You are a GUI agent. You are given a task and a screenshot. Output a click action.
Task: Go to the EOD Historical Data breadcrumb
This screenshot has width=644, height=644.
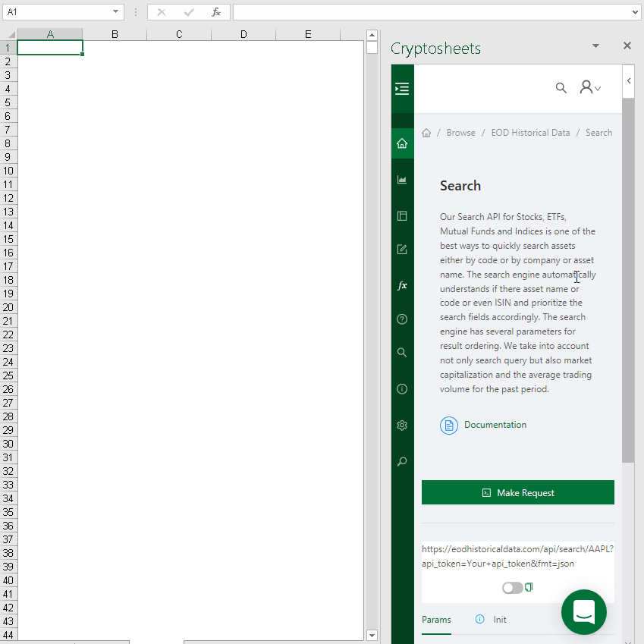click(x=530, y=133)
